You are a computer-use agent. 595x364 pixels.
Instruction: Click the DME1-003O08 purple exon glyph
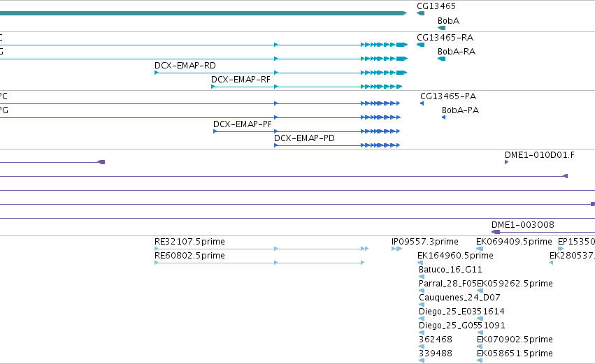(x=496, y=232)
